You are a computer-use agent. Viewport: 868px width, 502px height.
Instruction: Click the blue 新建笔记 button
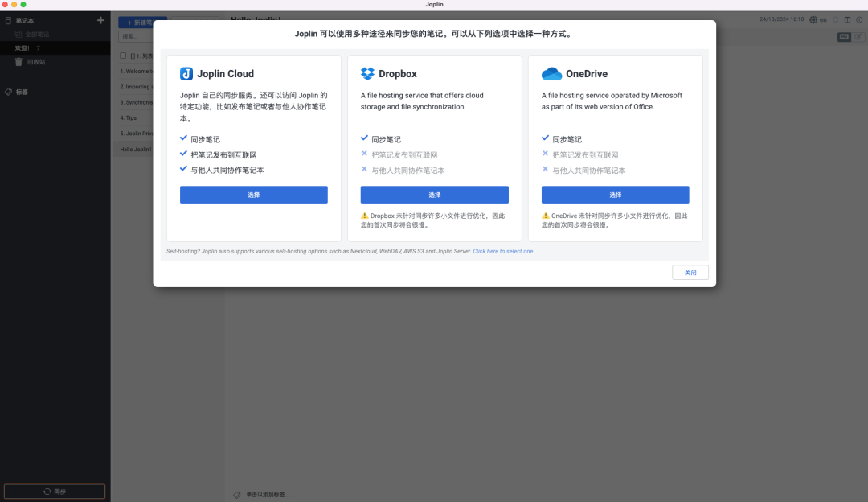143,23
